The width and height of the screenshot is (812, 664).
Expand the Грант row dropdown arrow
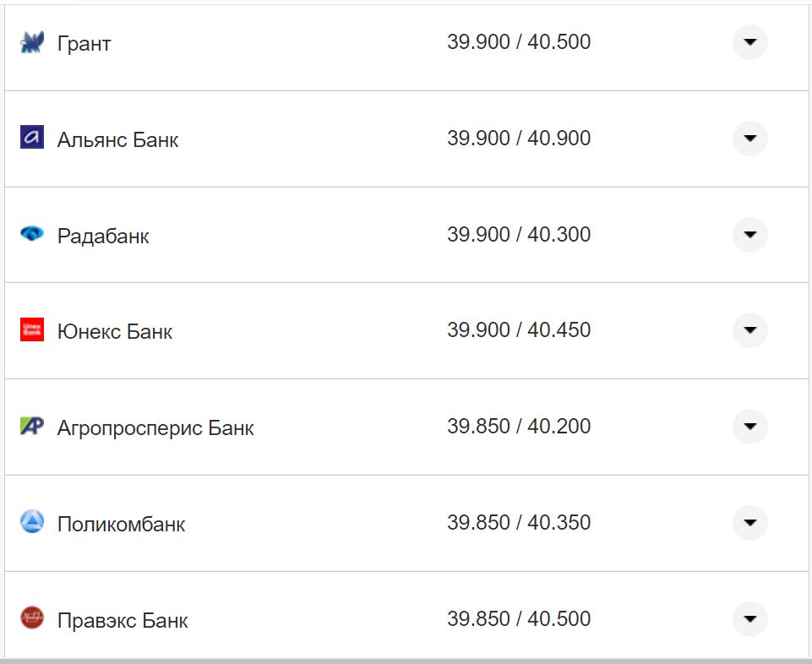tap(749, 42)
